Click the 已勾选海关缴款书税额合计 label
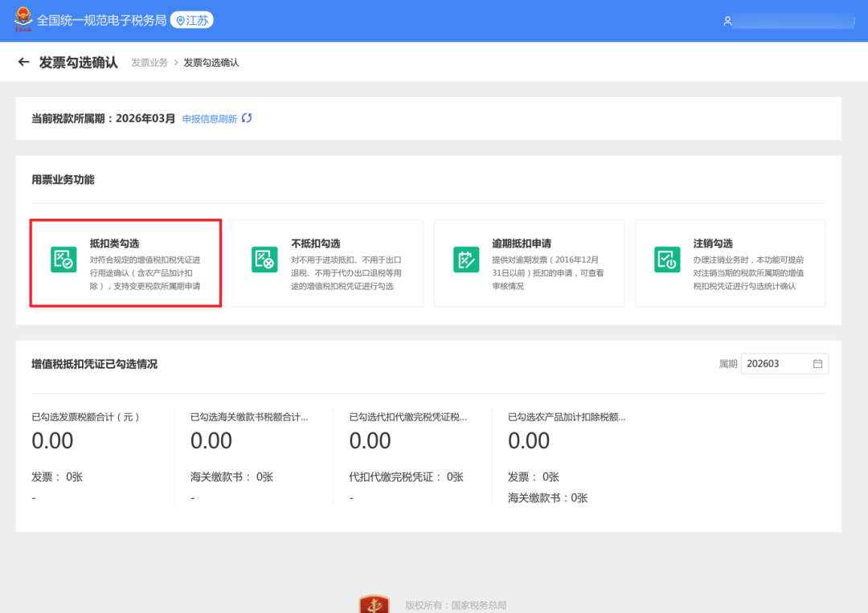 pyautogui.click(x=249, y=417)
